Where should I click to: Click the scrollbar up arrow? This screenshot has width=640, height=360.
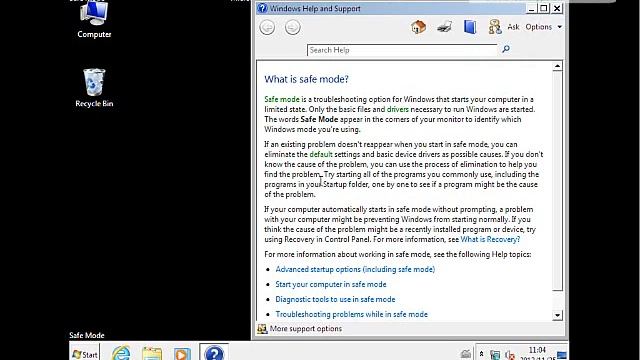point(557,66)
